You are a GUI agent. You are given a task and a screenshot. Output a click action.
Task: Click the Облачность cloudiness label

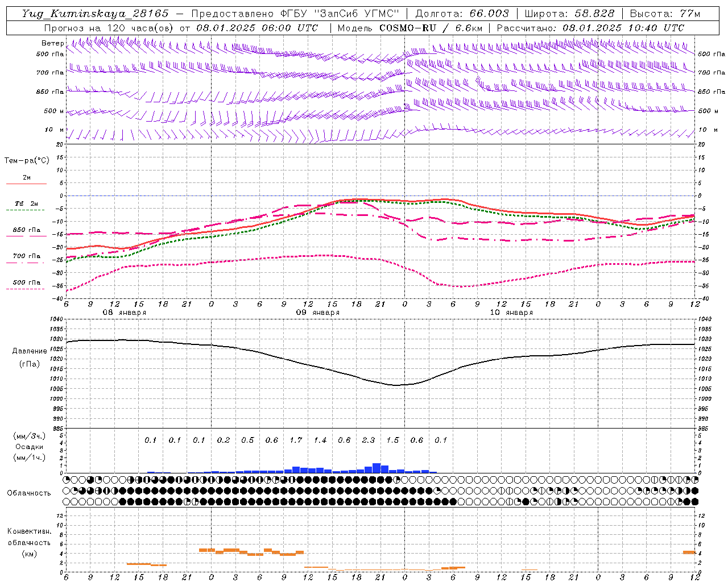click(29, 493)
